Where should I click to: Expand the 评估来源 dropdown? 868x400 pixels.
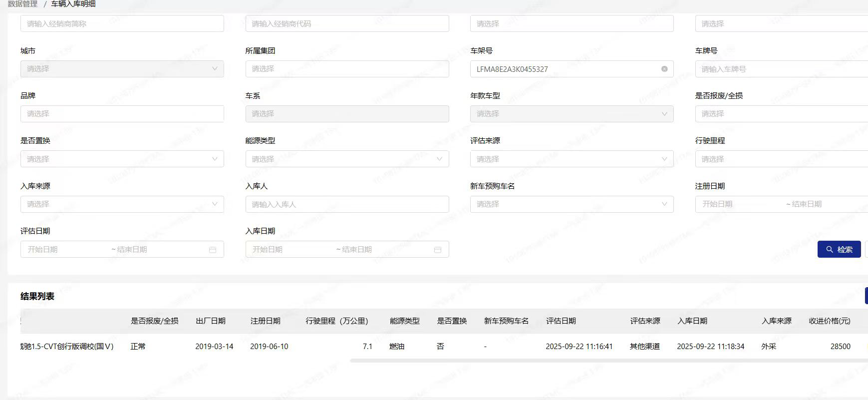[x=572, y=159]
